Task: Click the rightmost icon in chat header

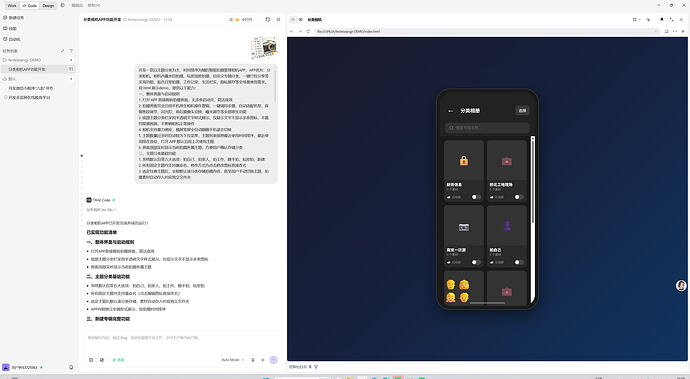Action: click(x=278, y=19)
